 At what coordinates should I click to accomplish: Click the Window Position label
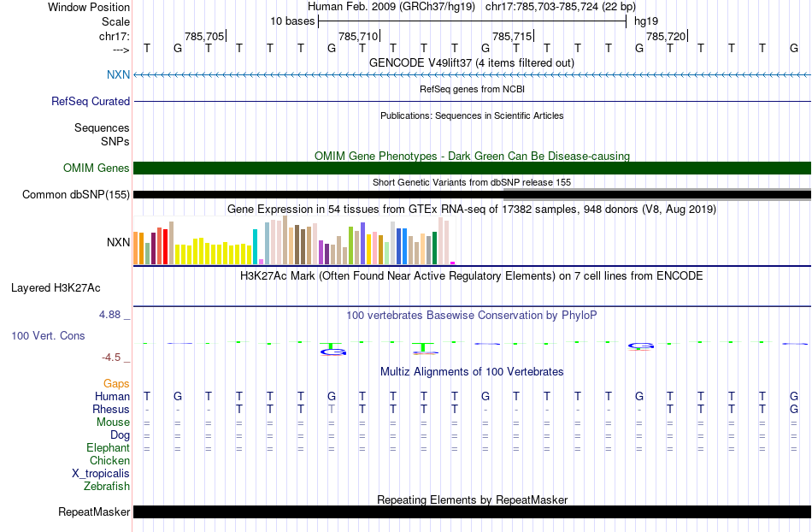click(x=89, y=7)
